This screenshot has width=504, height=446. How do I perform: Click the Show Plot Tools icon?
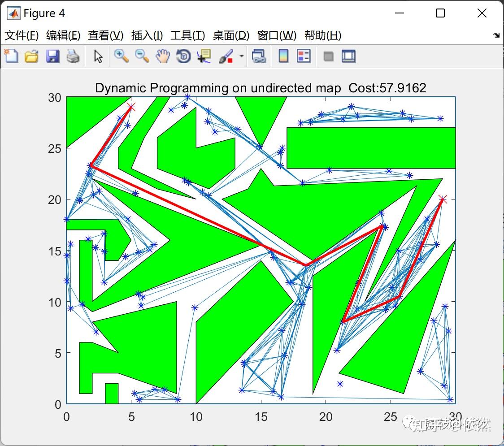[348, 56]
